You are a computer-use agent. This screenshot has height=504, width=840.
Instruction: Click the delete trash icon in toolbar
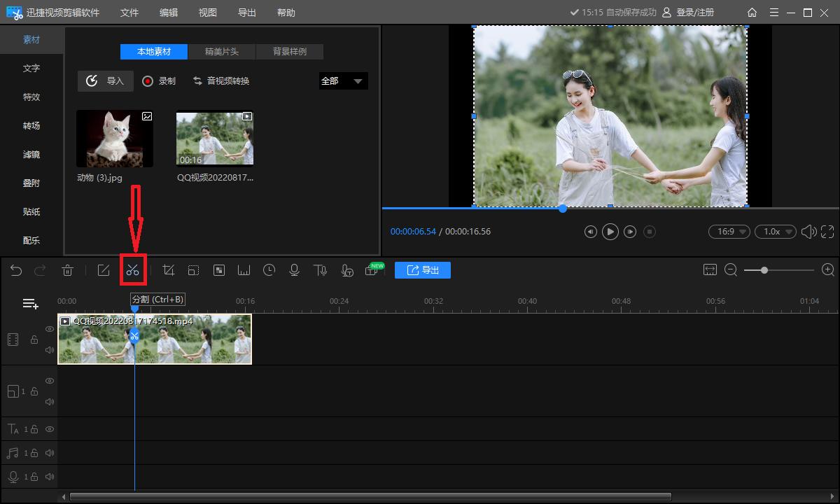67,270
